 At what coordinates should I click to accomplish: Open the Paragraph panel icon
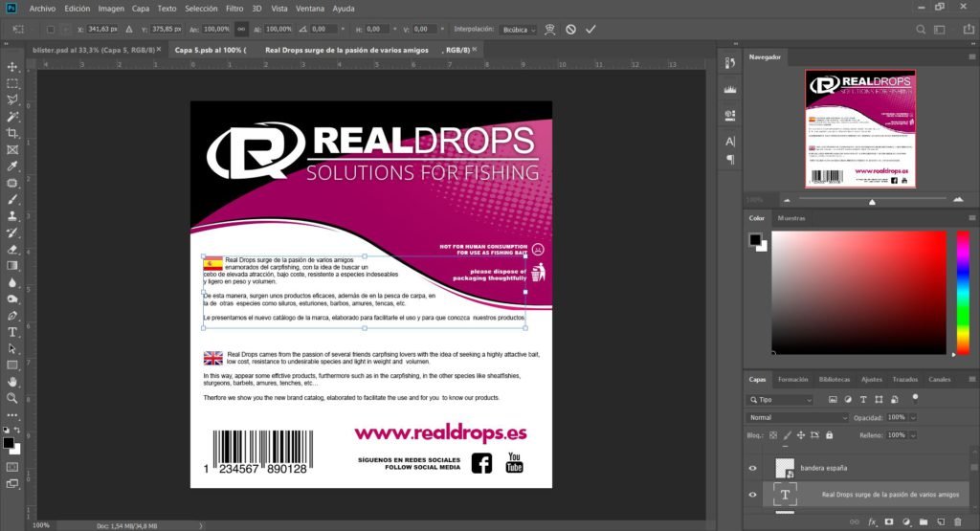pos(730,160)
